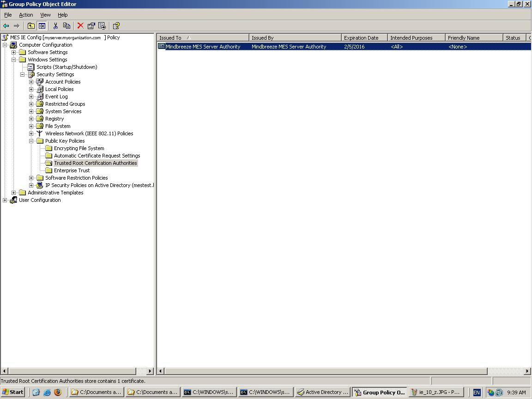Click the Up one level folder icon
The width and height of the screenshot is (532, 399).
click(31, 26)
